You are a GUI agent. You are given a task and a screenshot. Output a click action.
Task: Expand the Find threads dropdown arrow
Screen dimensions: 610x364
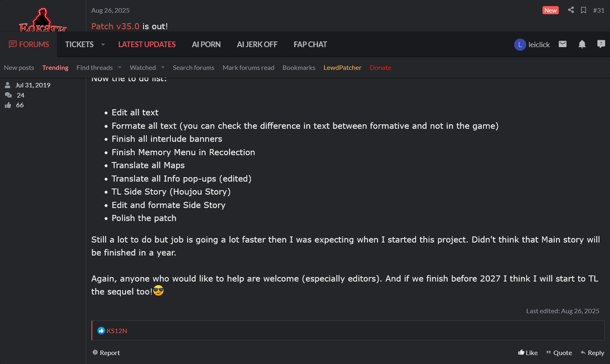(120, 67)
